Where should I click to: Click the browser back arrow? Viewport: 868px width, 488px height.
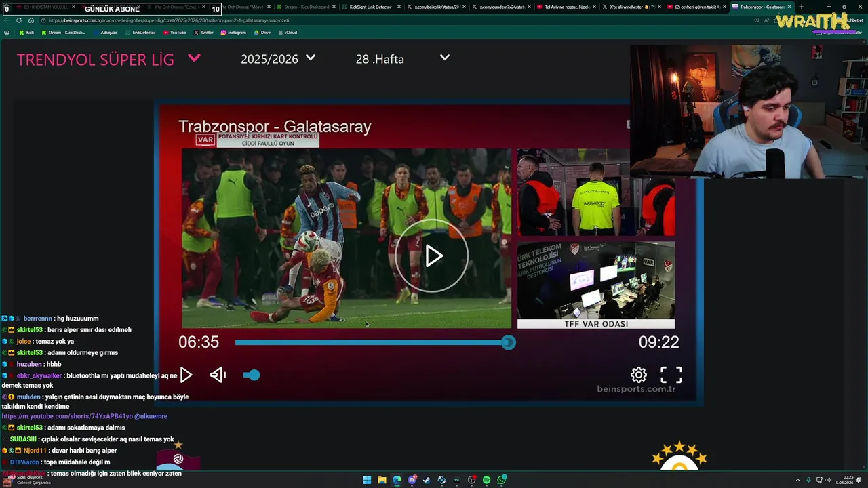point(7,20)
